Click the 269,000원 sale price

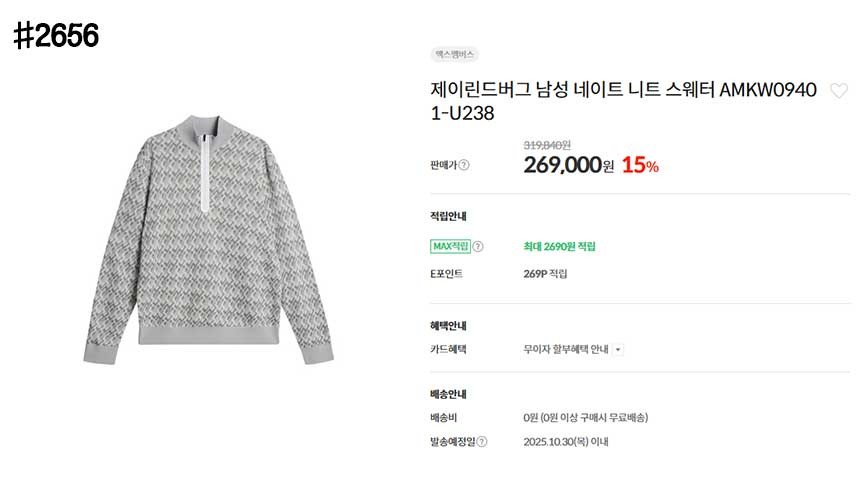coord(568,165)
